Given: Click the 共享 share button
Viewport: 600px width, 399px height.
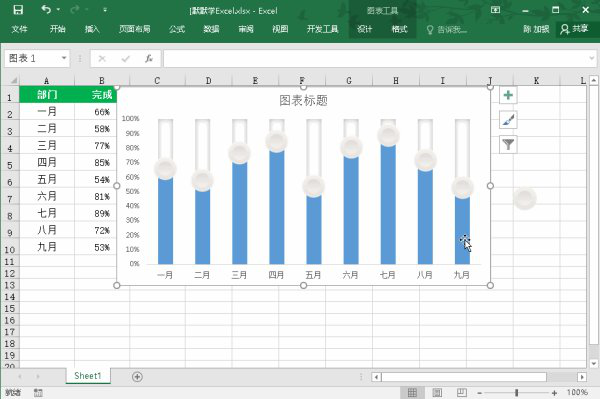Looking at the screenshot, I should coord(574,29).
